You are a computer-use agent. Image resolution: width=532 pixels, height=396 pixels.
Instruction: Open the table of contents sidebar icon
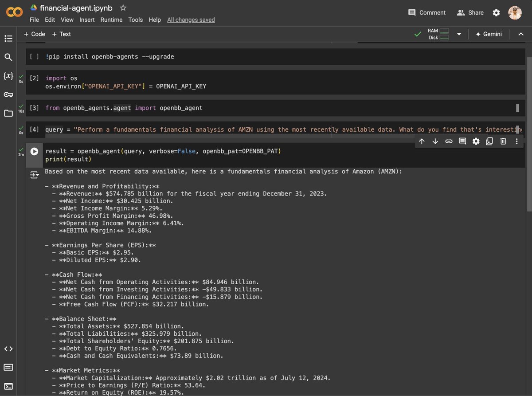coord(8,39)
